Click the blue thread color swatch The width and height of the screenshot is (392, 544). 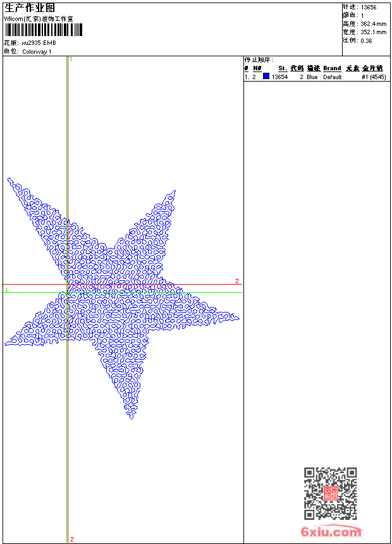pos(266,77)
